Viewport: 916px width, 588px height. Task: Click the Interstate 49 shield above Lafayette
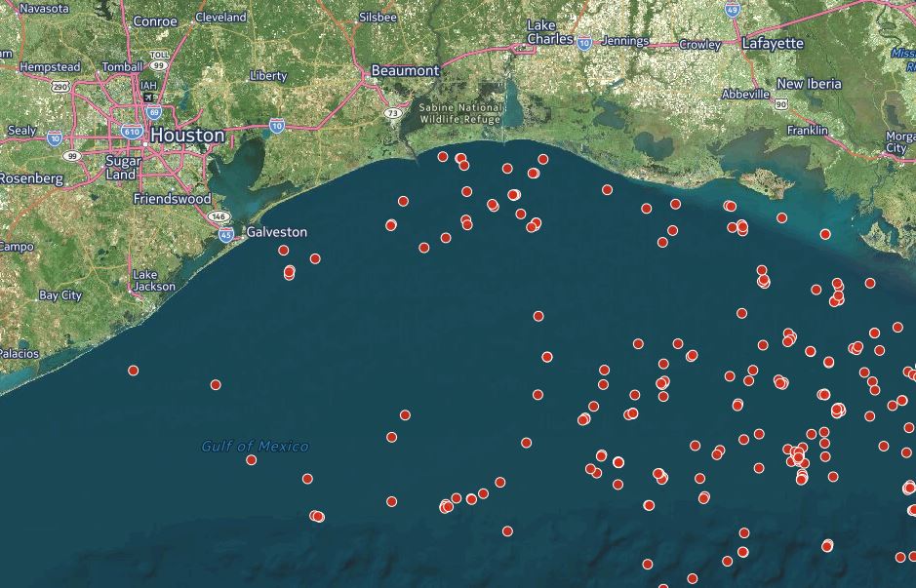coord(732,10)
